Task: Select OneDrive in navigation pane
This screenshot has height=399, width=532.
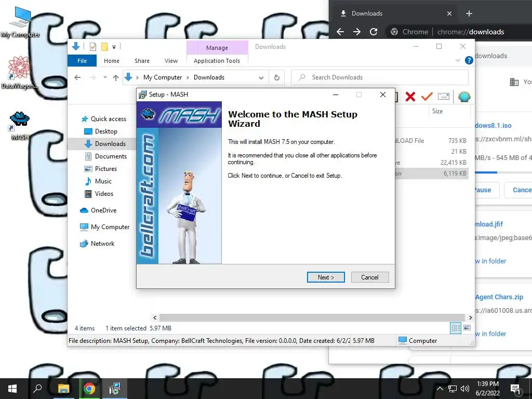Action: (x=98, y=210)
